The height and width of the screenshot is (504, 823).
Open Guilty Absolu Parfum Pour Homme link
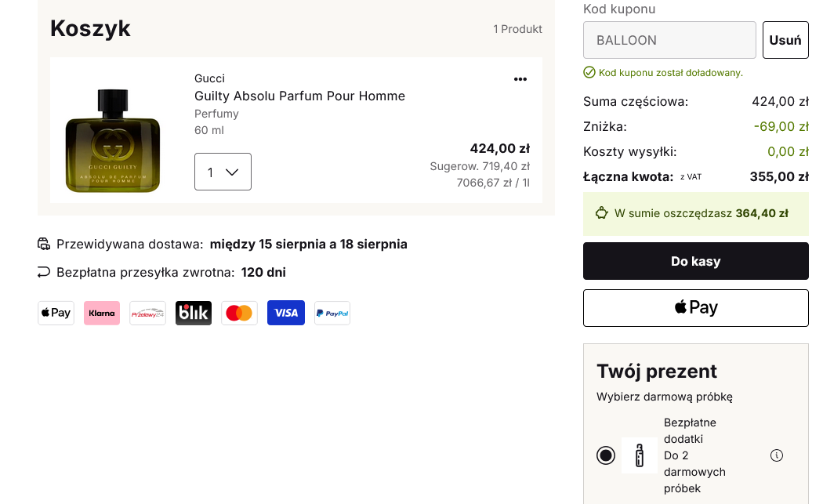(299, 96)
